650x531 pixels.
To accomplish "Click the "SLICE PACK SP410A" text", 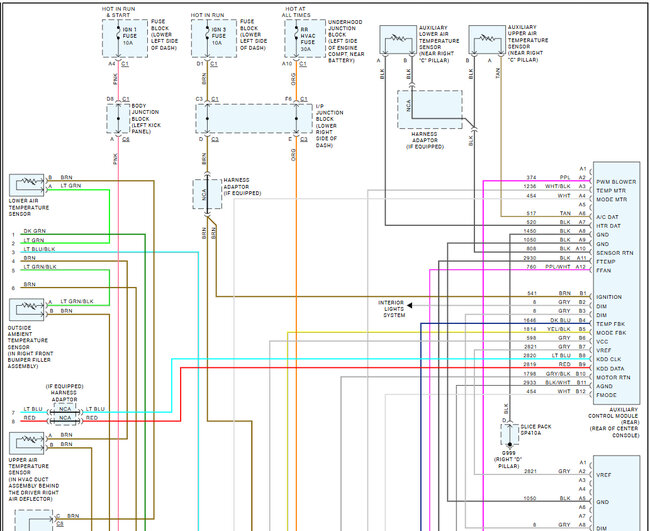I will pyautogui.click(x=536, y=429).
